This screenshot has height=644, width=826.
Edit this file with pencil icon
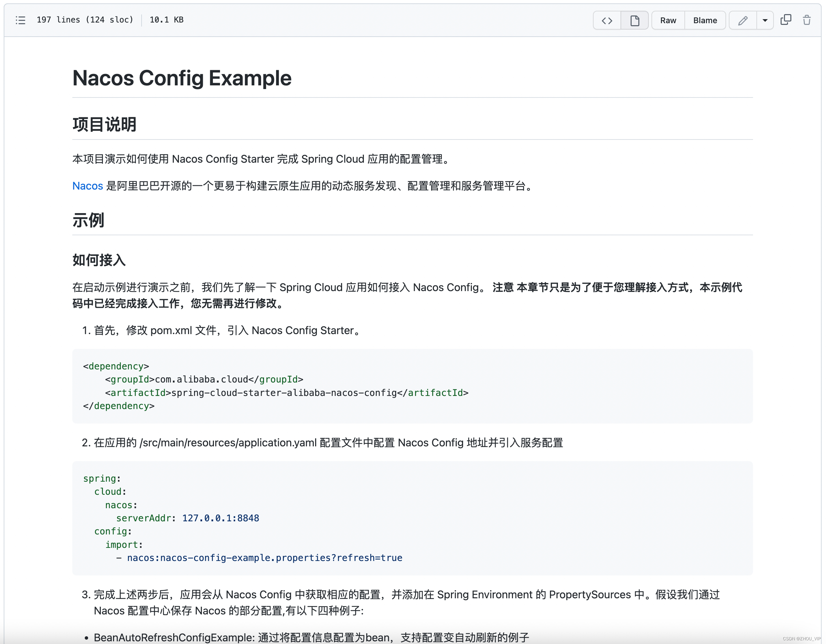click(743, 21)
